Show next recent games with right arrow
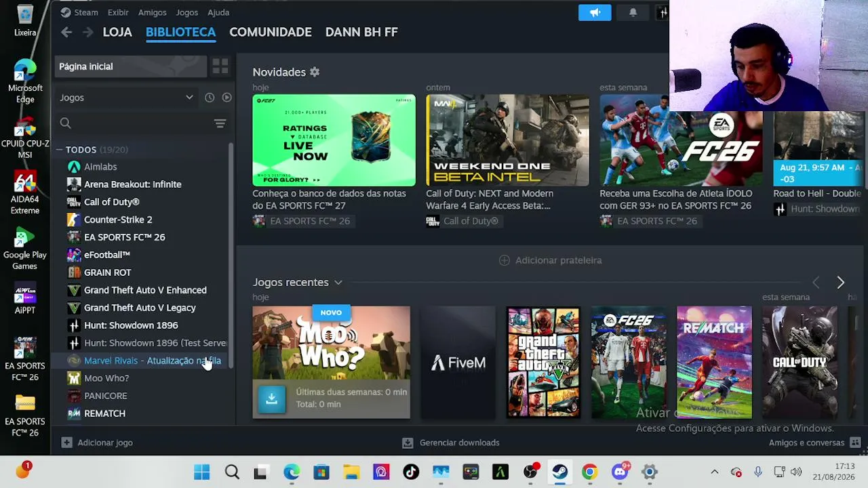Viewport: 868px width, 488px height. [840, 282]
